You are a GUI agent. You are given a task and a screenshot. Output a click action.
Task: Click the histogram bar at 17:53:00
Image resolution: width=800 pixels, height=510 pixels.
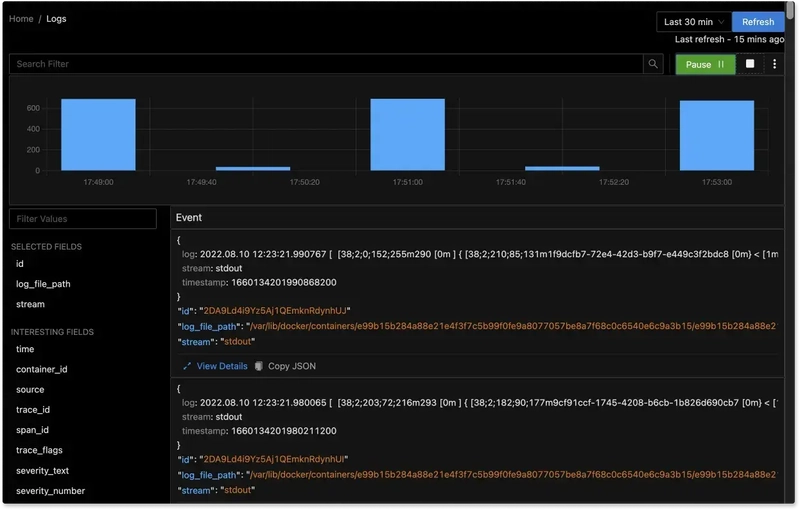click(x=717, y=136)
